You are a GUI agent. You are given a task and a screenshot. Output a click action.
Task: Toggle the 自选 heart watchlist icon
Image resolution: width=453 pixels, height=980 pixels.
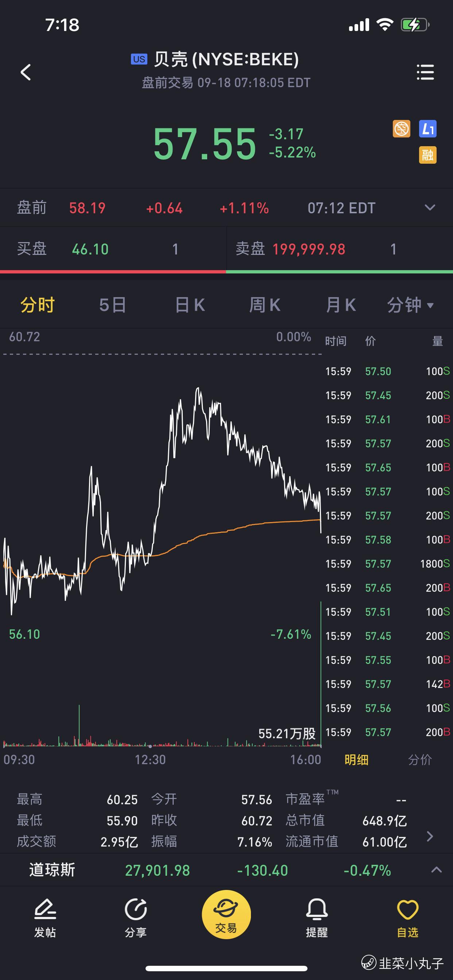407,918
